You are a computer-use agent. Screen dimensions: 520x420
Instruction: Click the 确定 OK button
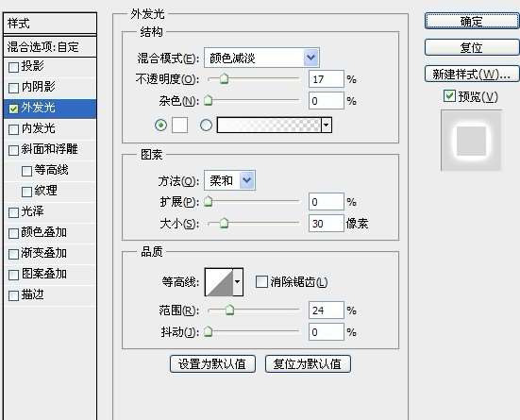(x=471, y=22)
